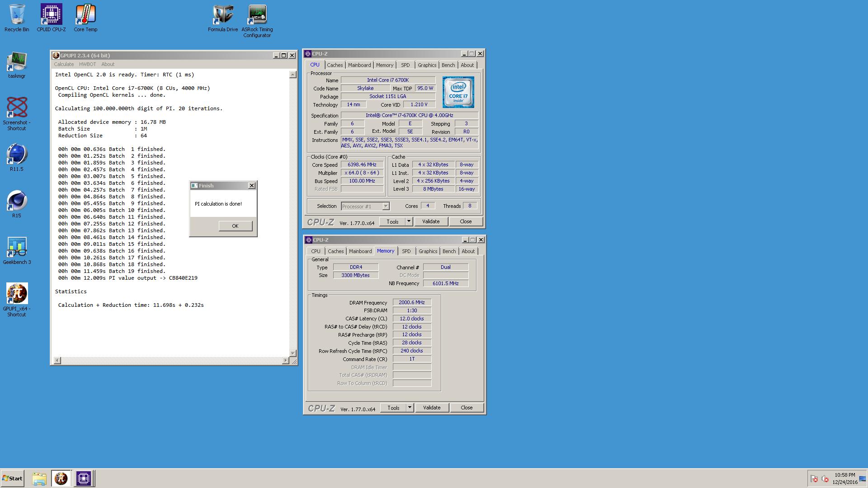Click the Command Rate 1T value
The image size is (868, 488).
[412, 359]
